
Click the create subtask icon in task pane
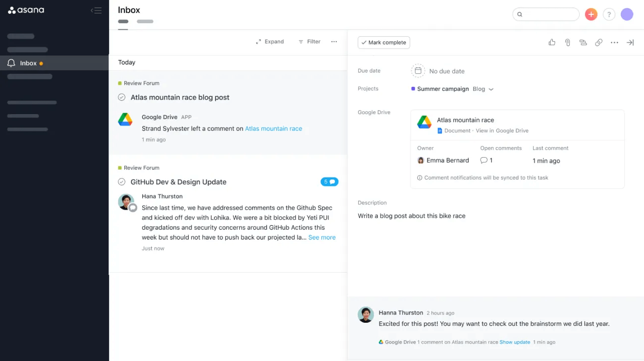583,42
